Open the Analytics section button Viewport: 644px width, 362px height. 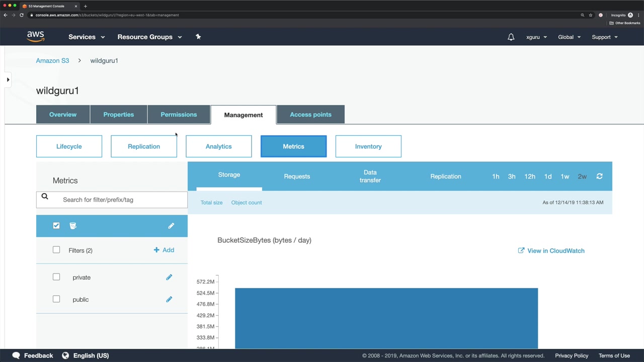click(219, 146)
